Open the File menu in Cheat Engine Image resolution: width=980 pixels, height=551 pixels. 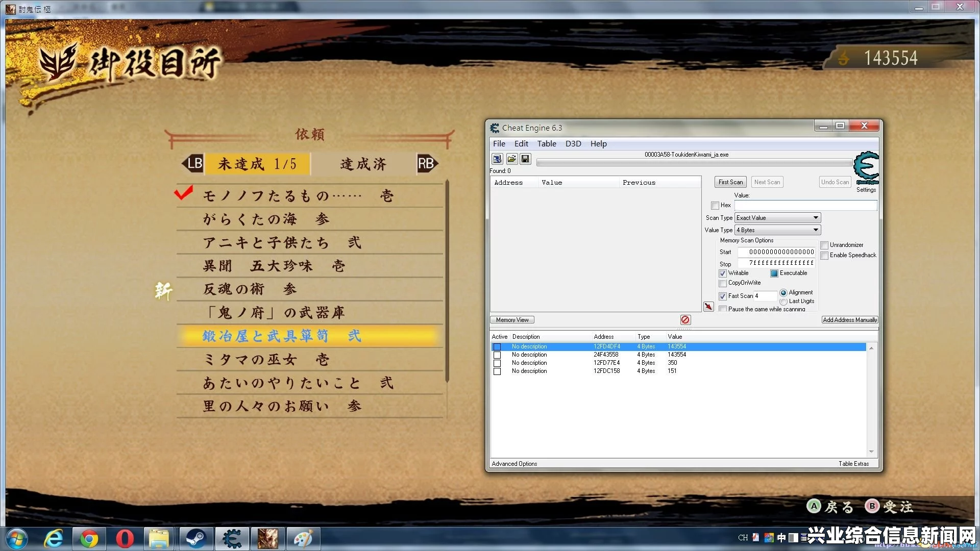(499, 144)
